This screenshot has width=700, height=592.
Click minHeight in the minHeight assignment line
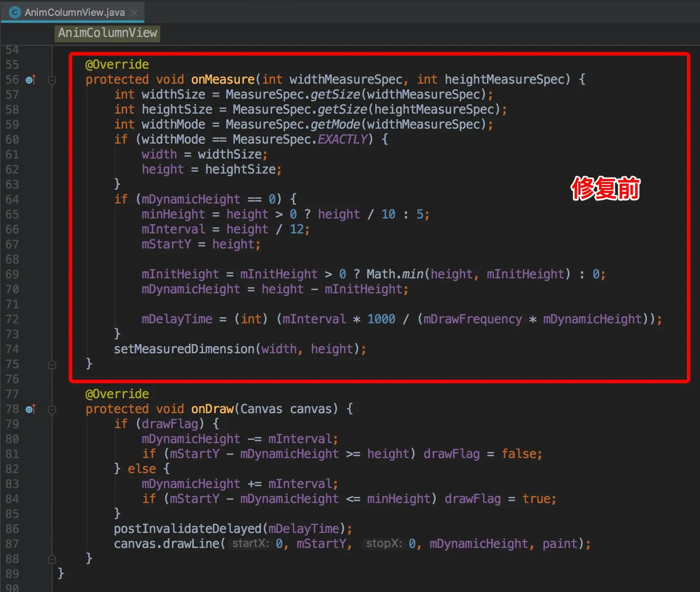(x=173, y=215)
